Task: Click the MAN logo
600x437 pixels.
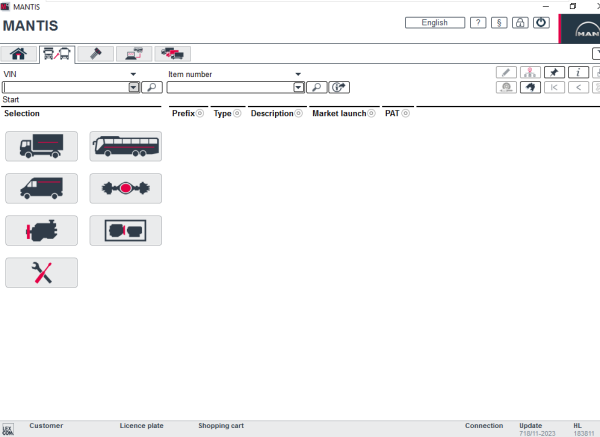Action: 580,29
